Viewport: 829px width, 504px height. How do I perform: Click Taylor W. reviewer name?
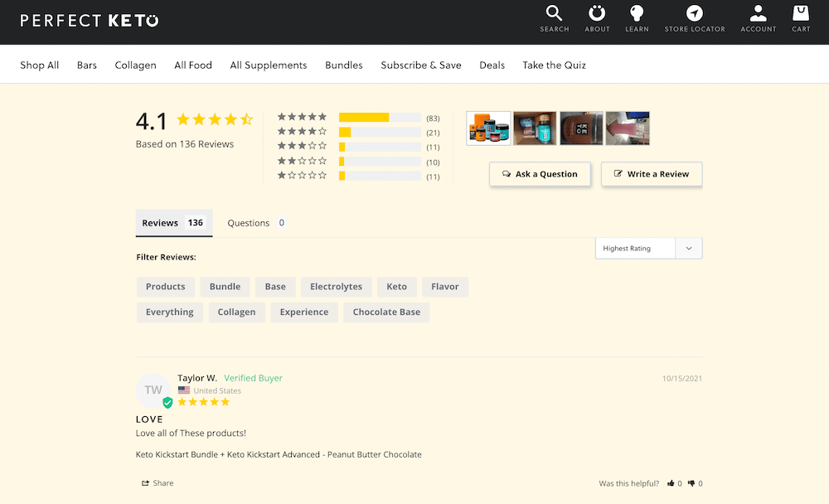point(197,378)
